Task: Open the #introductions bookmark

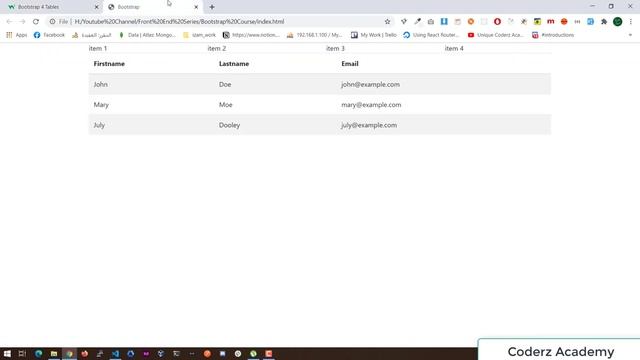Action: 553,35
